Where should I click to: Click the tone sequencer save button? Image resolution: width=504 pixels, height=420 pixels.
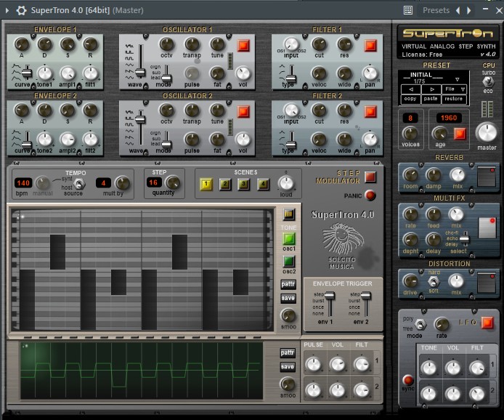point(288,298)
